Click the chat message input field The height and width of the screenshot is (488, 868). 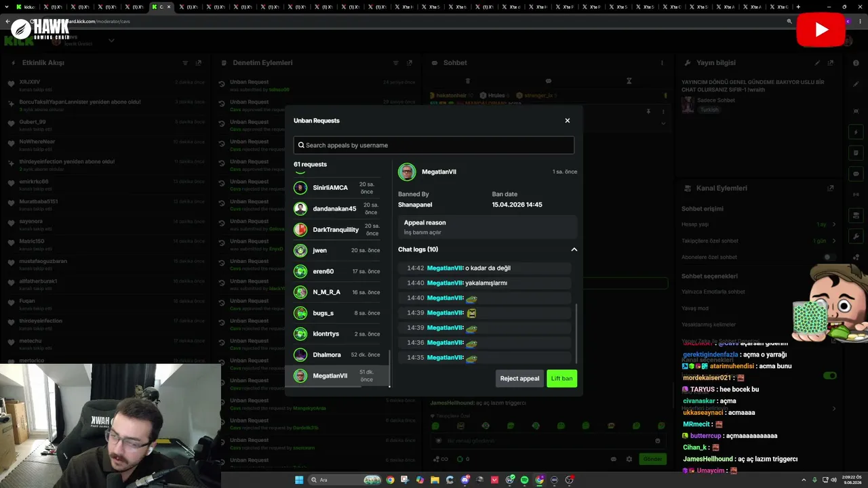[547, 441]
